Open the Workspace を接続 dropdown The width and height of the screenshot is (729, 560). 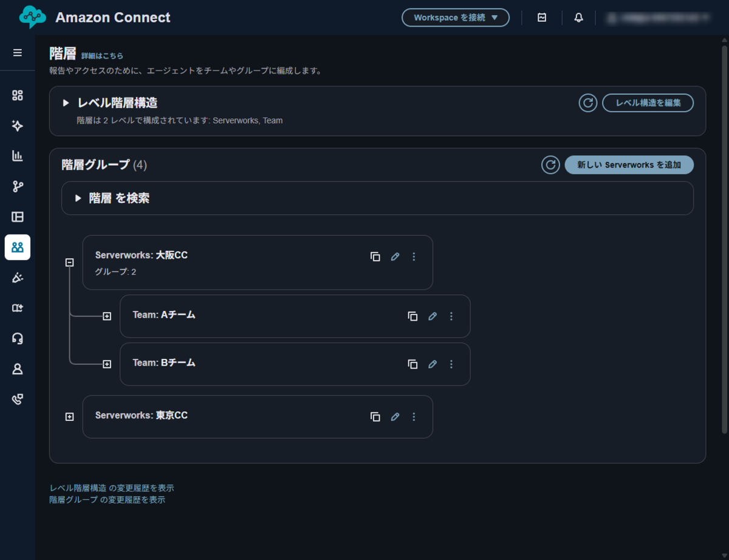[456, 18]
